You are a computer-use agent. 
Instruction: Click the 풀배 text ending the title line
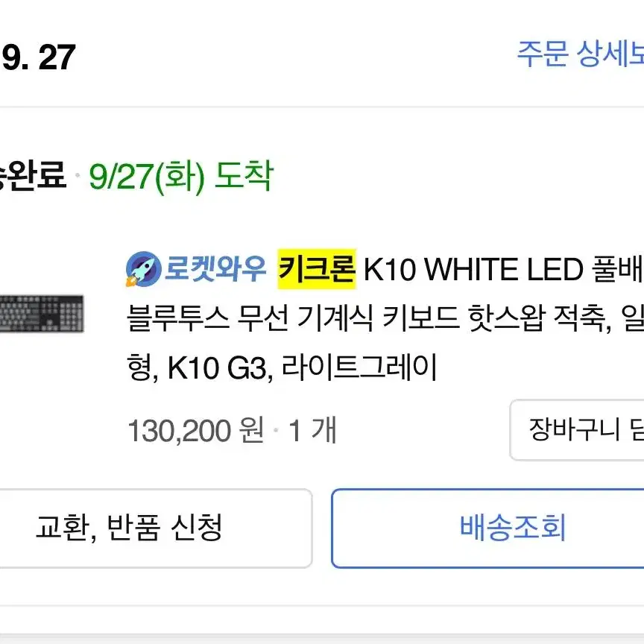[x=618, y=269]
